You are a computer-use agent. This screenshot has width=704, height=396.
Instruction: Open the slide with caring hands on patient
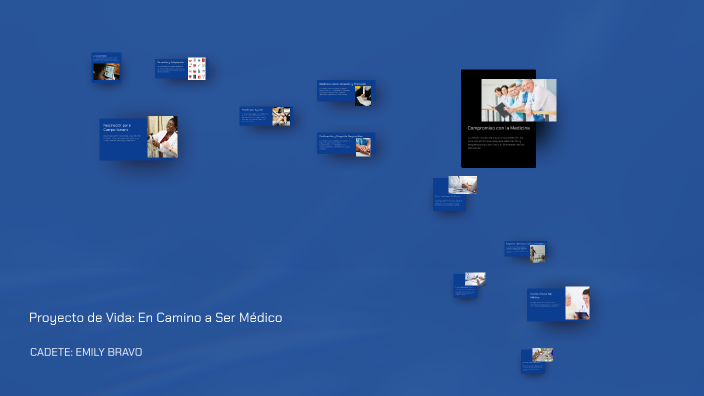(346, 145)
